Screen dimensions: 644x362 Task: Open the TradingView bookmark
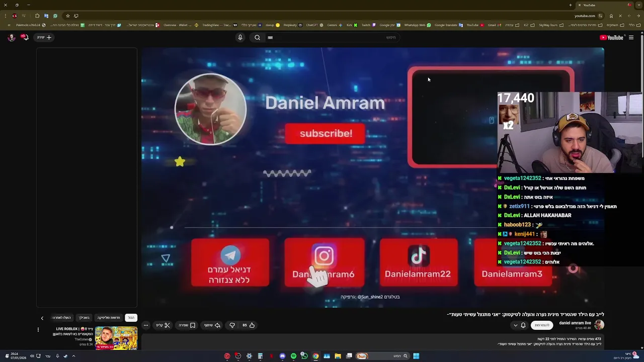point(219,25)
